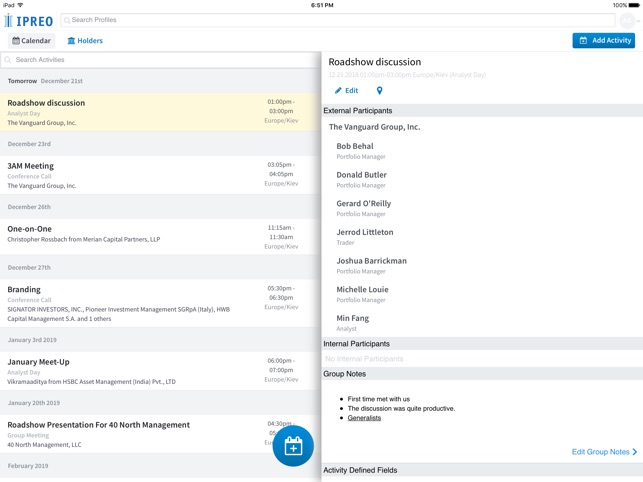Edit the Roadshow discussion activity
The width and height of the screenshot is (643, 482).
pos(346,91)
